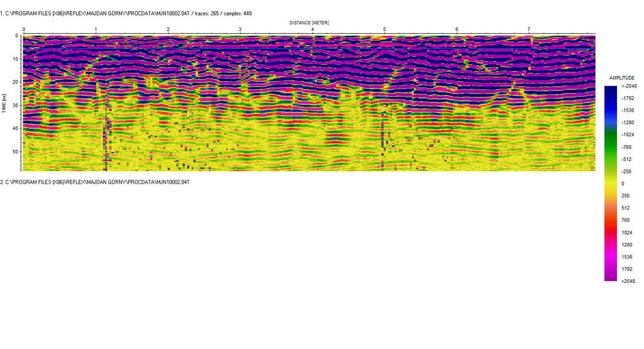Click the >2048 label below the color bar
644x349 pixels.
(x=628, y=281)
